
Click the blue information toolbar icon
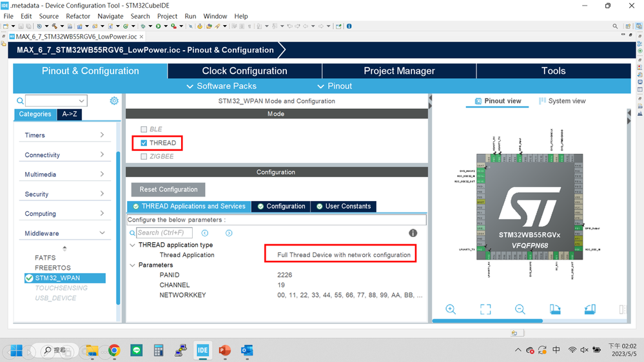tap(349, 26)
